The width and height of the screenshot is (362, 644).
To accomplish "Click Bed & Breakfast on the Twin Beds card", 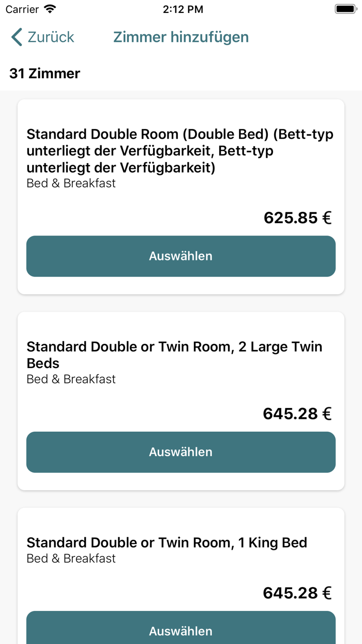I will tap(71, 378).
